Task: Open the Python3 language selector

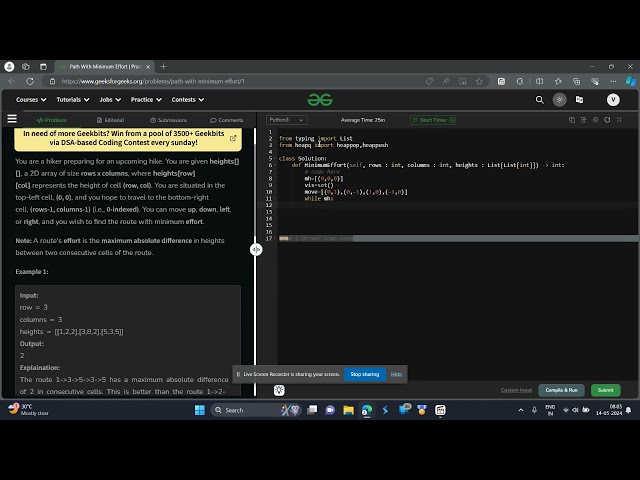Action: (x=287, y=120)
